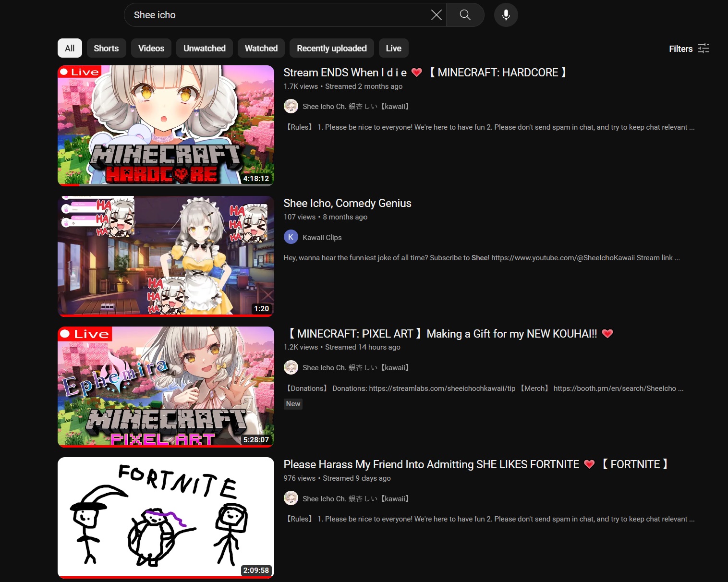
Task: Click '1.2K views • Streamed 14 hours ago' text
Action: [342, 347]
